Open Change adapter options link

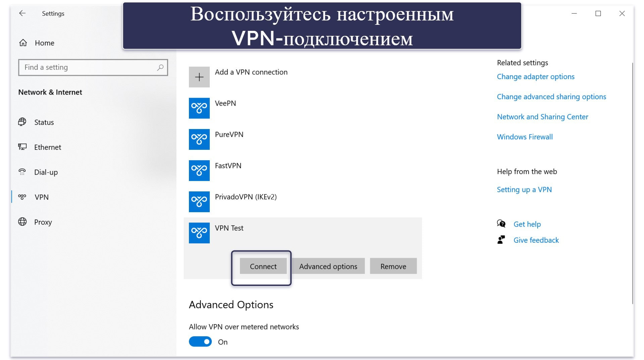(536, 77)
